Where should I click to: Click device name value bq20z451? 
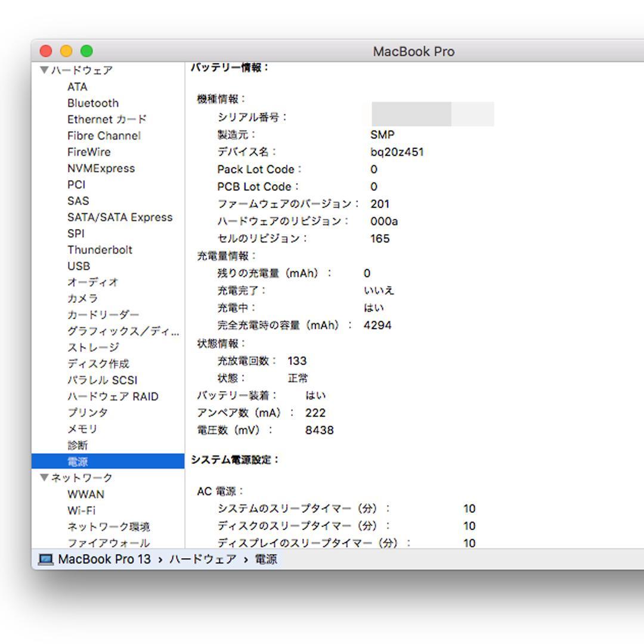click(397, 152)
